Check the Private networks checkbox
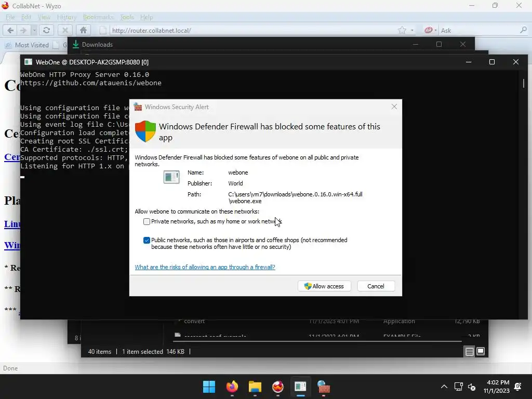Viewport: 532px width, 399px height. click(x=147, y=221)
